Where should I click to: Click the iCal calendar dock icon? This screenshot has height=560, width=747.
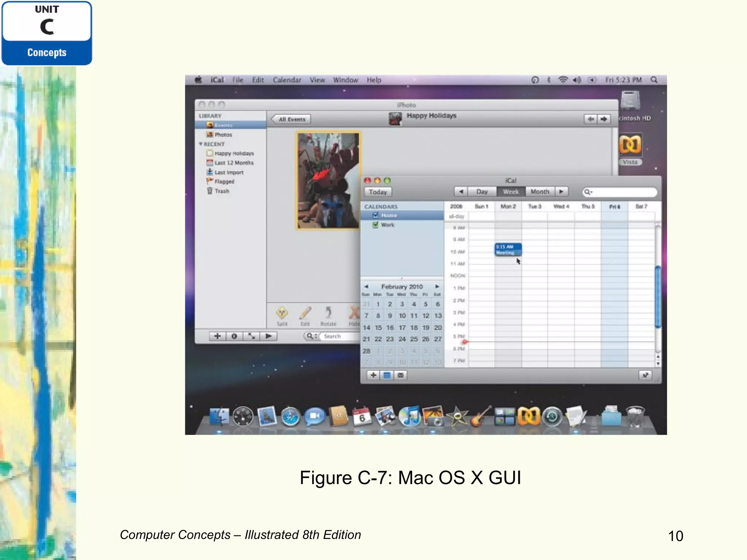point(362,416)
